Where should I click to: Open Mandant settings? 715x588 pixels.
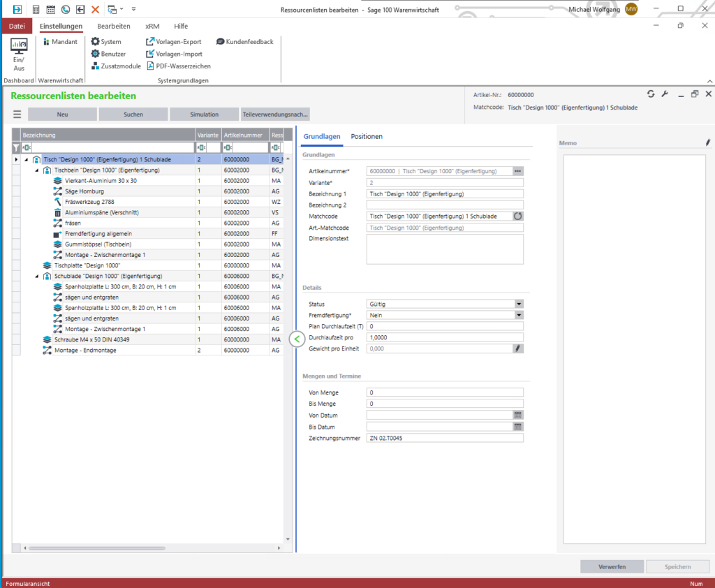pyautogui.click(x=60, y=41)
